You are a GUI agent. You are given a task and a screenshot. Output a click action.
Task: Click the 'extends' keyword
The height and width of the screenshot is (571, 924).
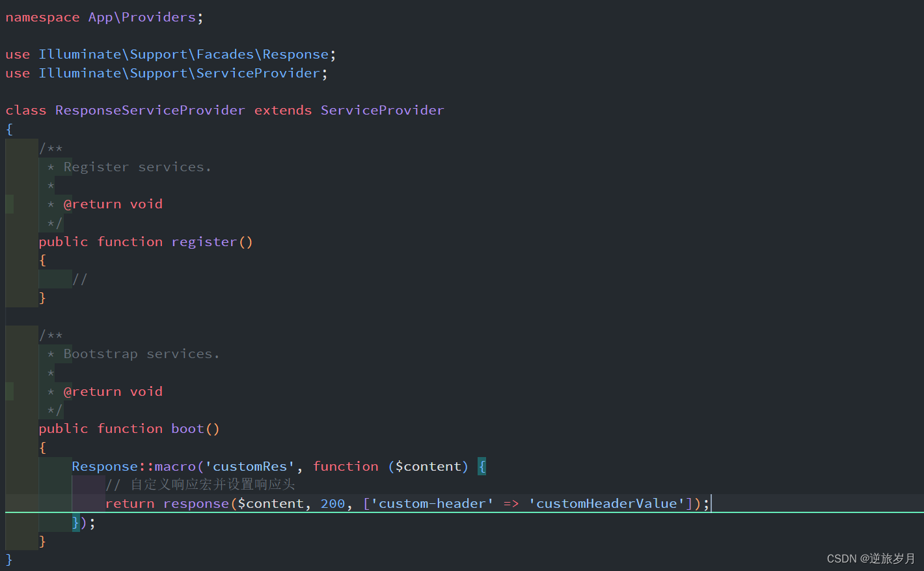coord(283,111)
